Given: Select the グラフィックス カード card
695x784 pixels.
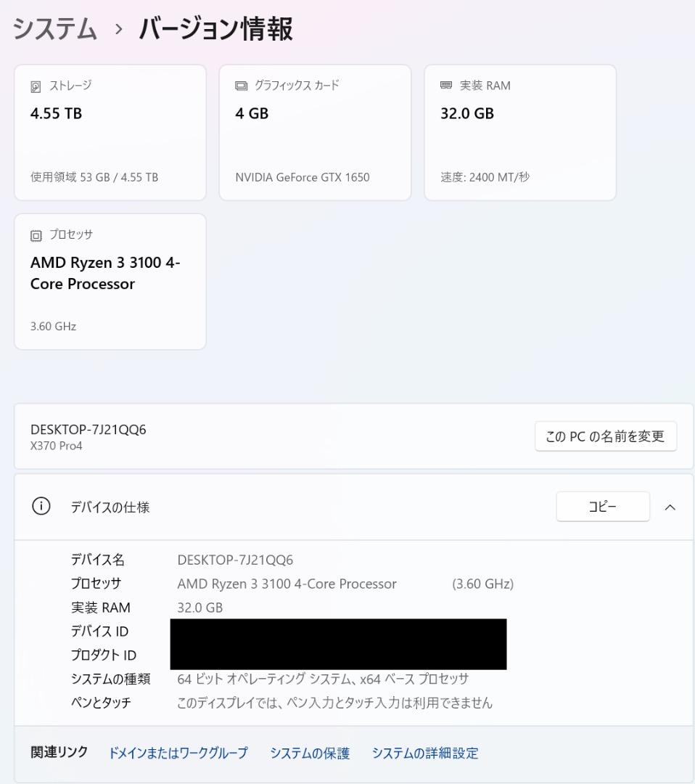Looking at the screenshot, I should pos(315,132).
